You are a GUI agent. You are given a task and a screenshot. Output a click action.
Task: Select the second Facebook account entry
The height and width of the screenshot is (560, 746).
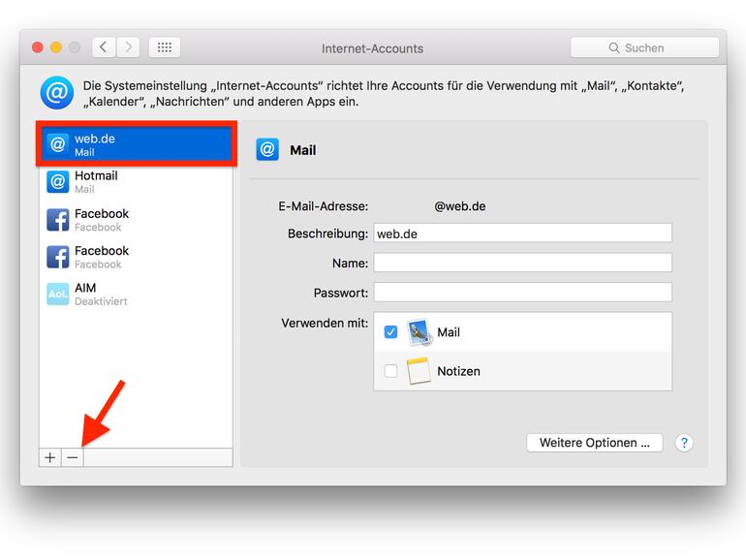click(x=136, y=257)
